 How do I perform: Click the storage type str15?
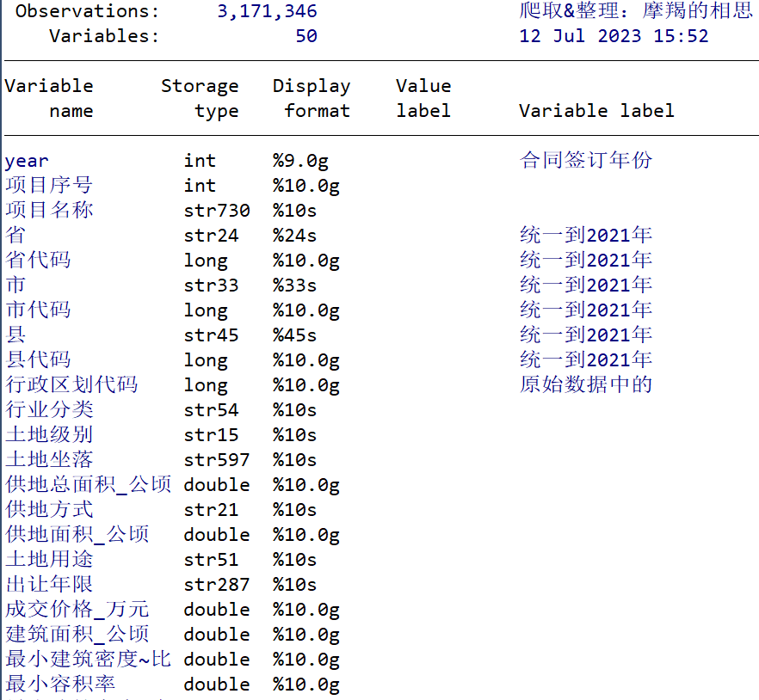(x=211, y=435)
